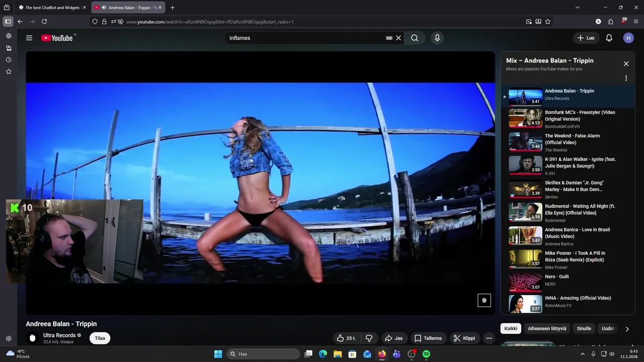The height and width of the screenshot is (362, 644).
Task: Select the Uudet filter chip
Action: [x=608, y=328]
